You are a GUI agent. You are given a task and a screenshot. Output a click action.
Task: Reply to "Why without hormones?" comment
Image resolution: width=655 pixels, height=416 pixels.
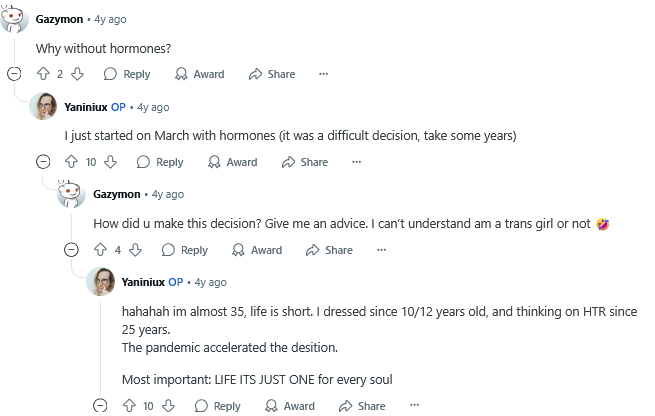127,74
